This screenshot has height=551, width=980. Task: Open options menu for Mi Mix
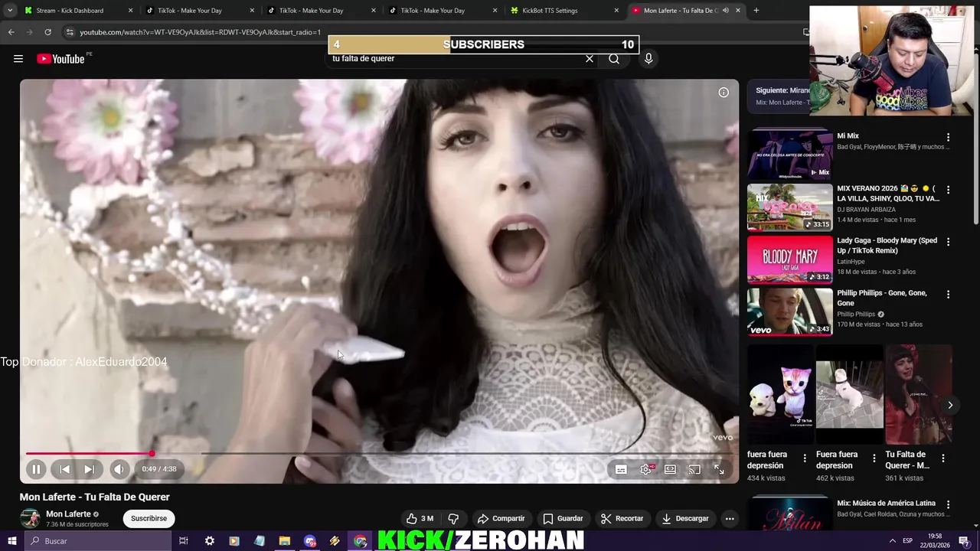pyautogui.click(x=948, y=138)
